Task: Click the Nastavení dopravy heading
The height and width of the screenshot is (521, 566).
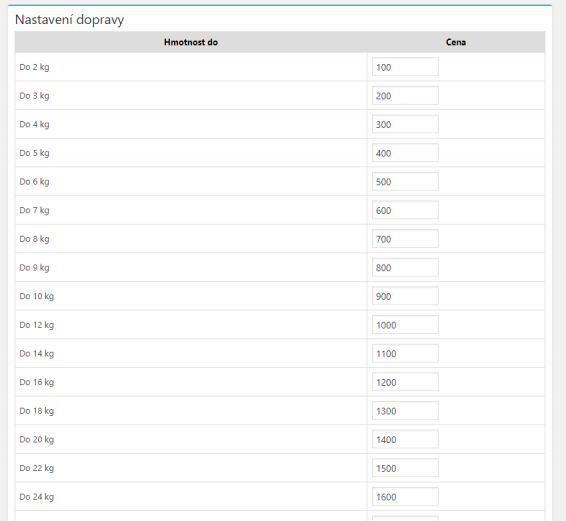Action: click(69, 19)
